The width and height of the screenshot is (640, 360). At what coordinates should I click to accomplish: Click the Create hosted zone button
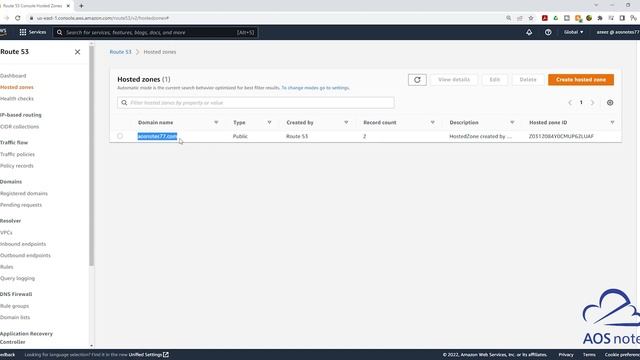(581, 80)
